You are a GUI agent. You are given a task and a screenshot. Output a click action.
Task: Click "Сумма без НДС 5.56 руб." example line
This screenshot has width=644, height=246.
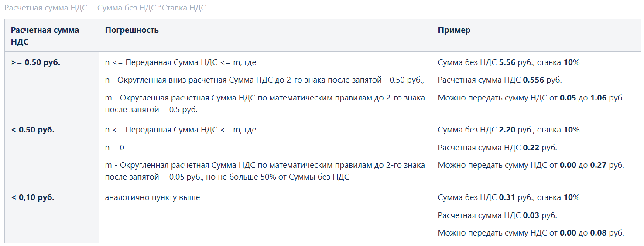point(509,62)
